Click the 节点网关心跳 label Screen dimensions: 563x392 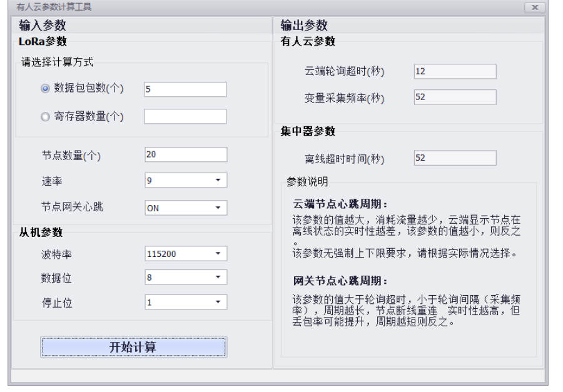[x=72, y=207]
